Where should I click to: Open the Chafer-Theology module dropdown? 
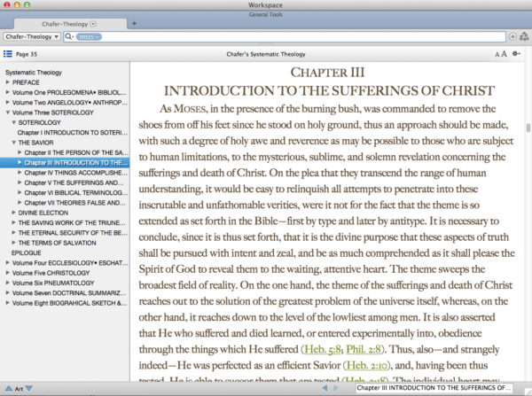(x=32, y=36)
